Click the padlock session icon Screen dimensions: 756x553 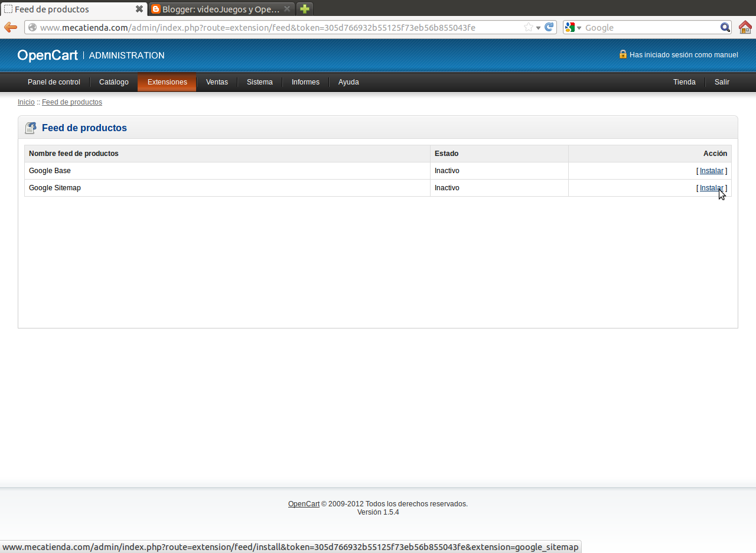tap(623, 54)
